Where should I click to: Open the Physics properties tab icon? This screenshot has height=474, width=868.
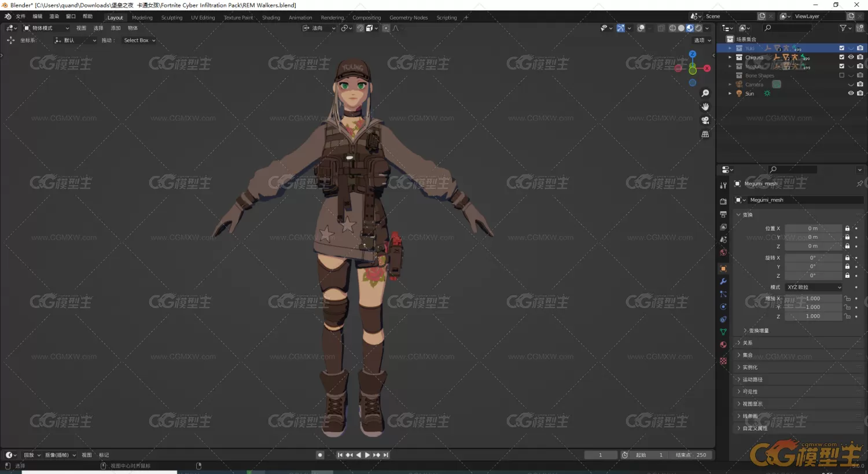pyautogui.click(x=723, y=307)
